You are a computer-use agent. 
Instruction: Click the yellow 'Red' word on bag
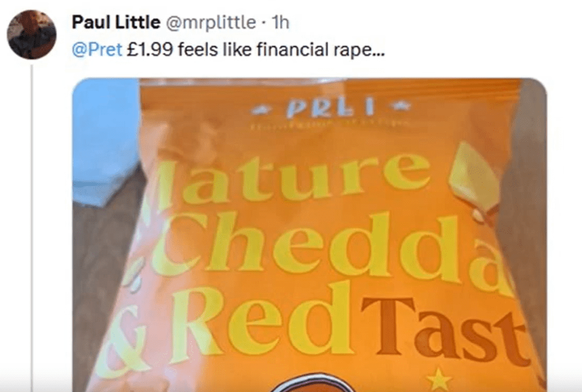coord(262,320)
